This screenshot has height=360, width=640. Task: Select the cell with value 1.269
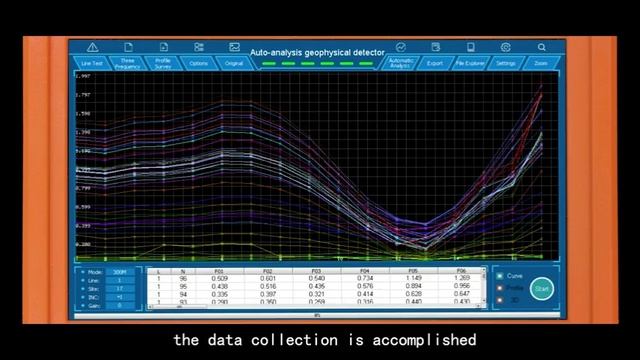pyautogui.click(x=461, y=278)
